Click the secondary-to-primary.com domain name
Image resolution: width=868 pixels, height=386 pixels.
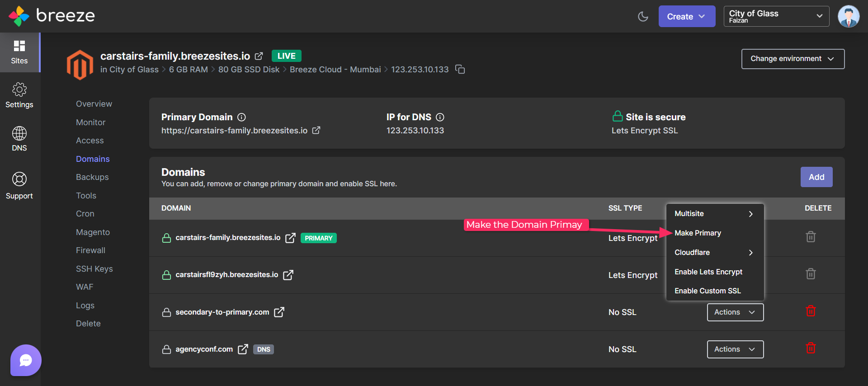[222, 312]
